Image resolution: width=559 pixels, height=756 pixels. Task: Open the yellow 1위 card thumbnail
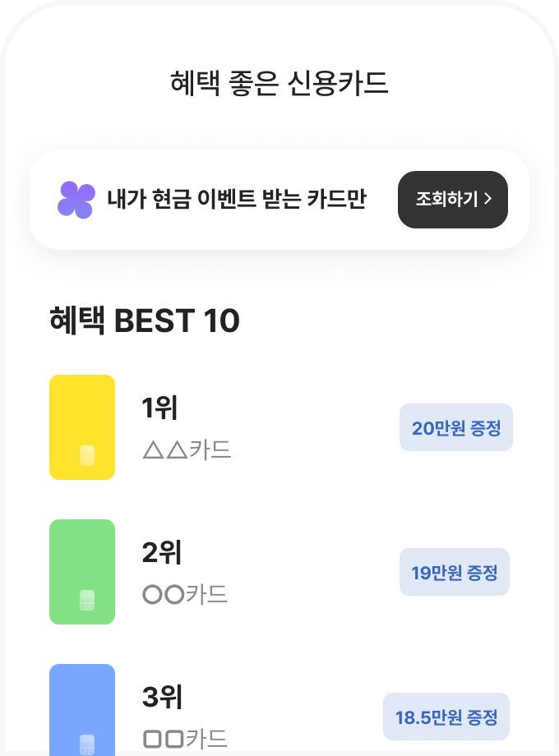pos(82,426)
